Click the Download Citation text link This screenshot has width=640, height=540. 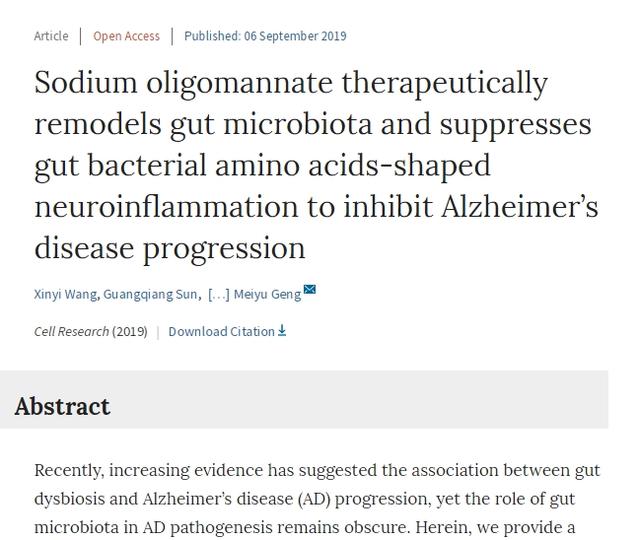221,331
